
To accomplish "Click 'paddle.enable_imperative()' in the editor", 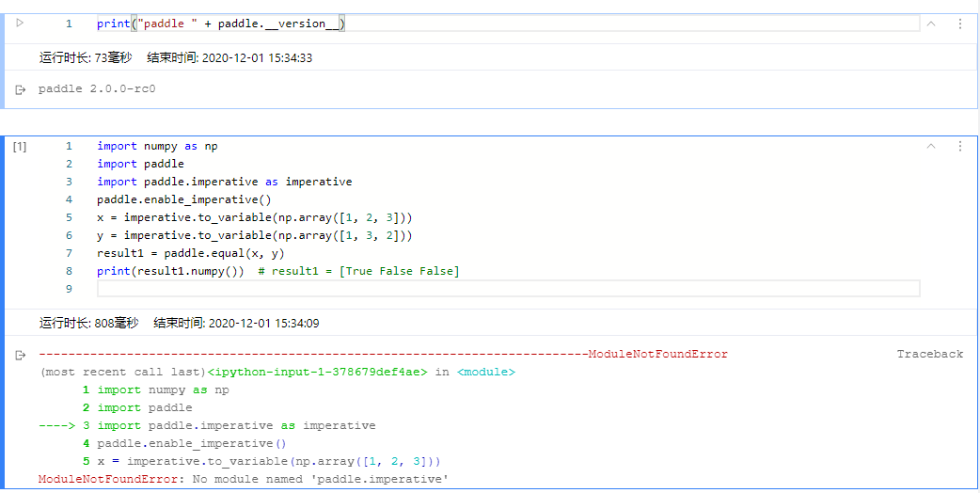I will 184,200.
